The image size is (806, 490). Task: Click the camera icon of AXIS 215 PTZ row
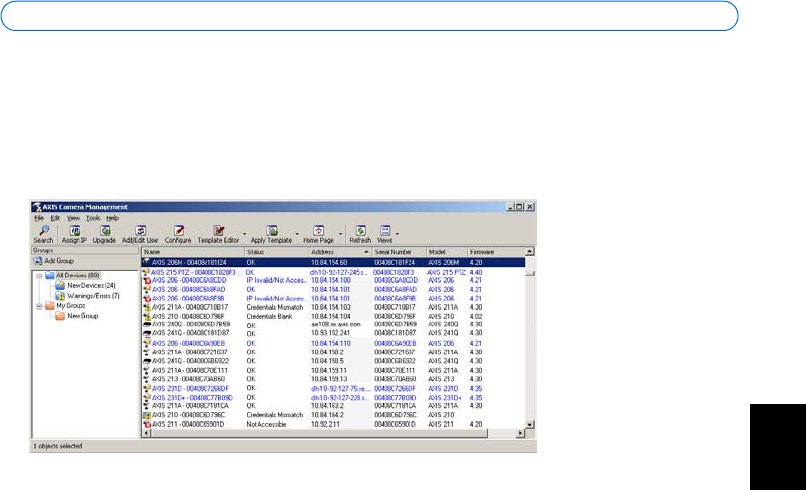[146, 272]
